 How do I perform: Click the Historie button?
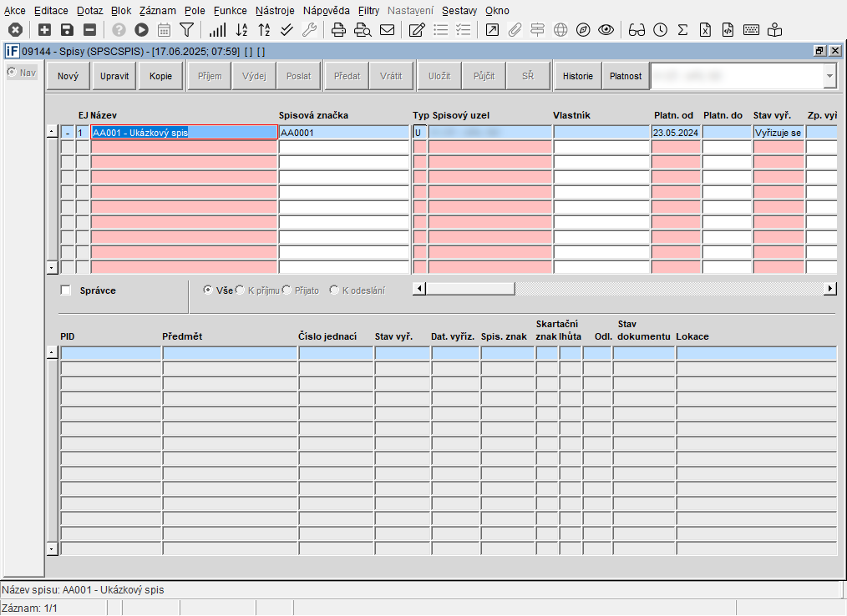pos(577,76)
